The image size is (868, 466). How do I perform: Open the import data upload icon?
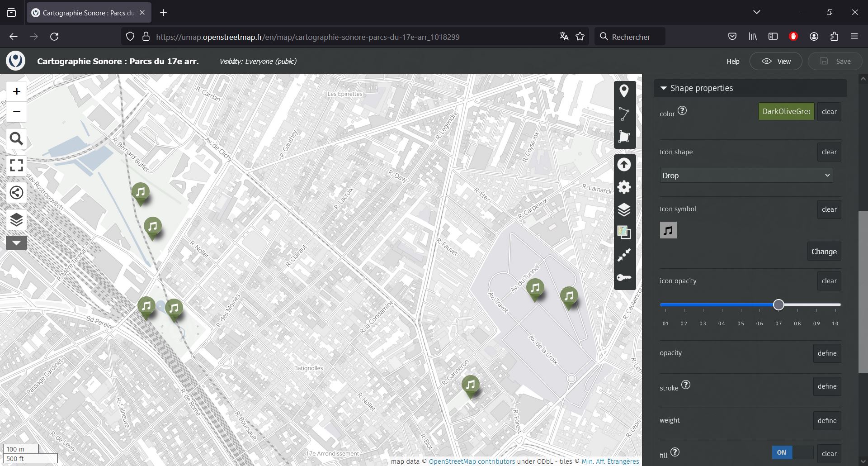point(624,165)
